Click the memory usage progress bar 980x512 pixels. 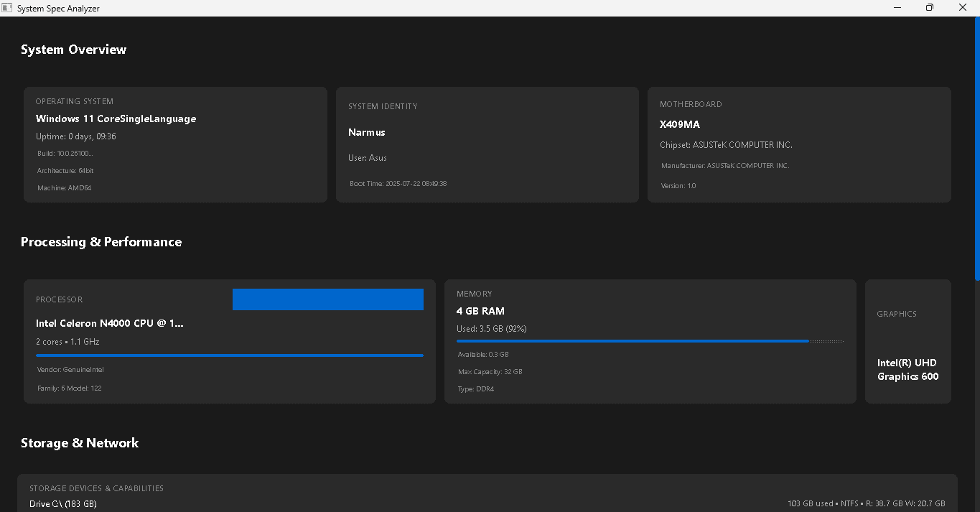tap(650, 341)
